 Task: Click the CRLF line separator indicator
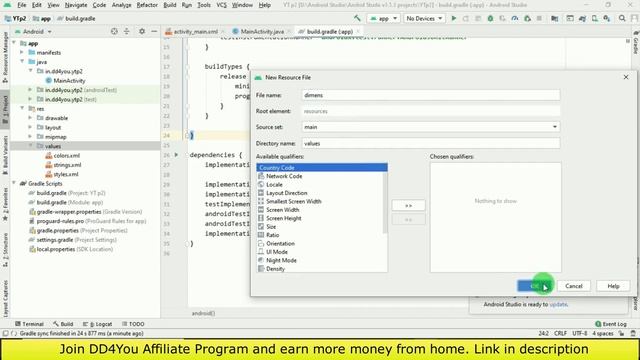(560, 333)
